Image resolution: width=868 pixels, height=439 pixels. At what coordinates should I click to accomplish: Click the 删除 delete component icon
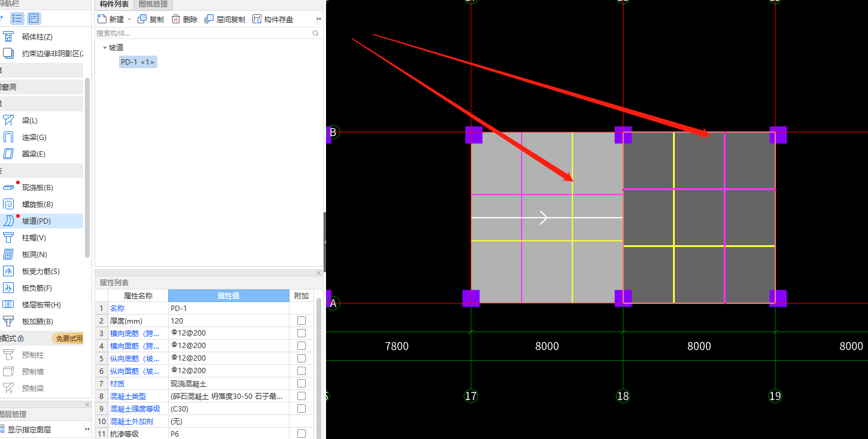coord(176,19)
